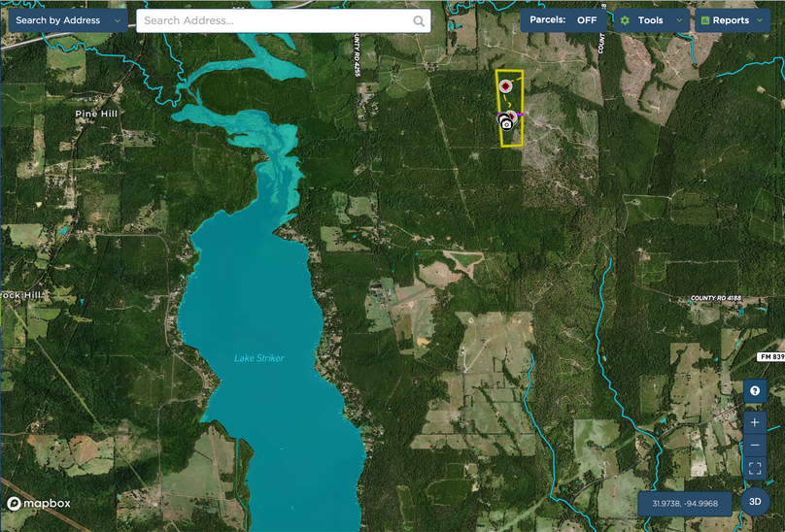Open the help question mark button
785x532 pixels.
(x=755, y=391)
